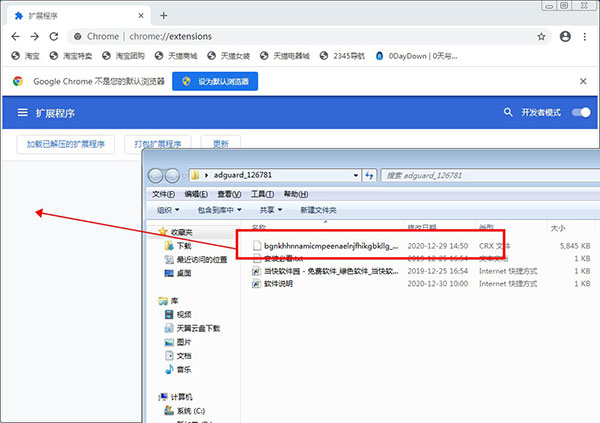Bookmark this page with the star icon
The width and height of the screenshot is (600, 423).
click(x=541, y=36)
